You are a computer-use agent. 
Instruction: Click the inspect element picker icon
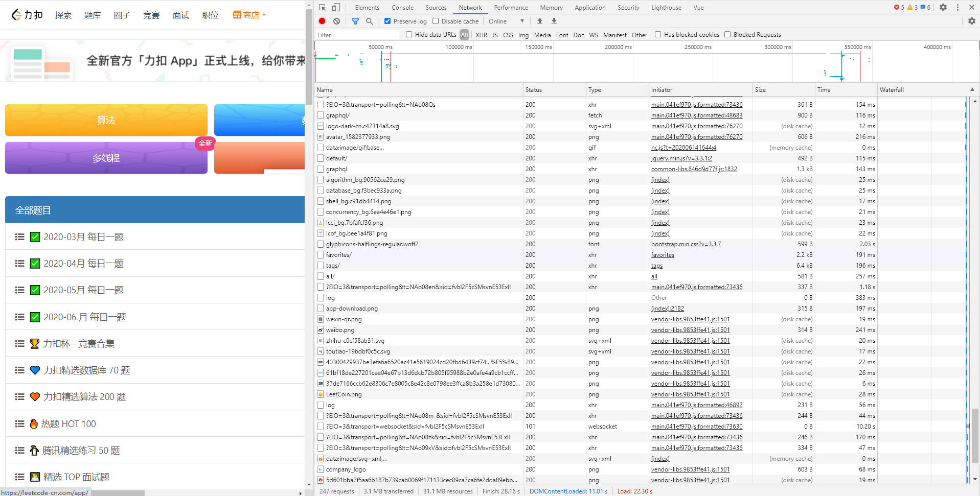click(322, 7)
